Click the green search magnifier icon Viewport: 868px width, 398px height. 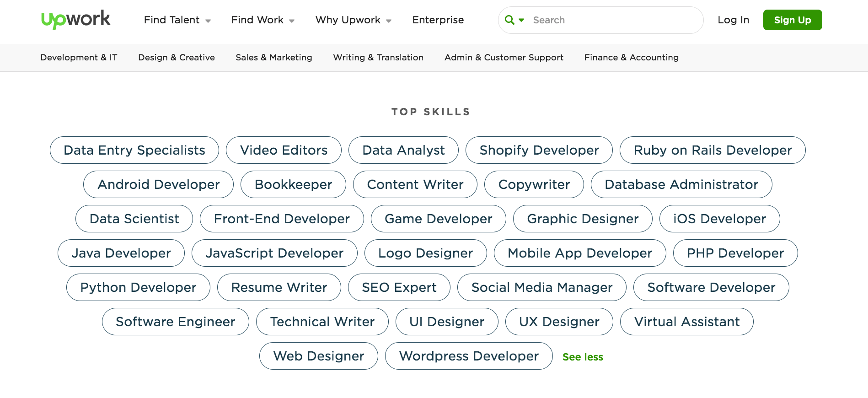509,20
